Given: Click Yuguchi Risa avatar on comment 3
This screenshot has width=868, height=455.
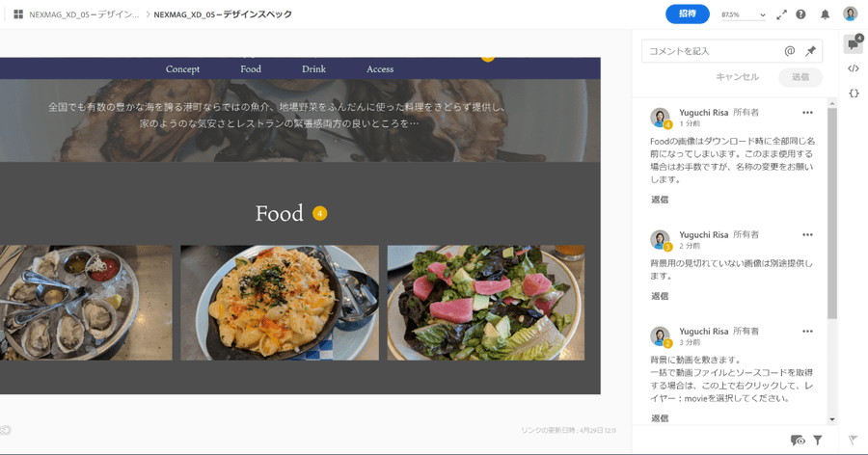Looking at the screenshot, I should (x=660, y=240).
